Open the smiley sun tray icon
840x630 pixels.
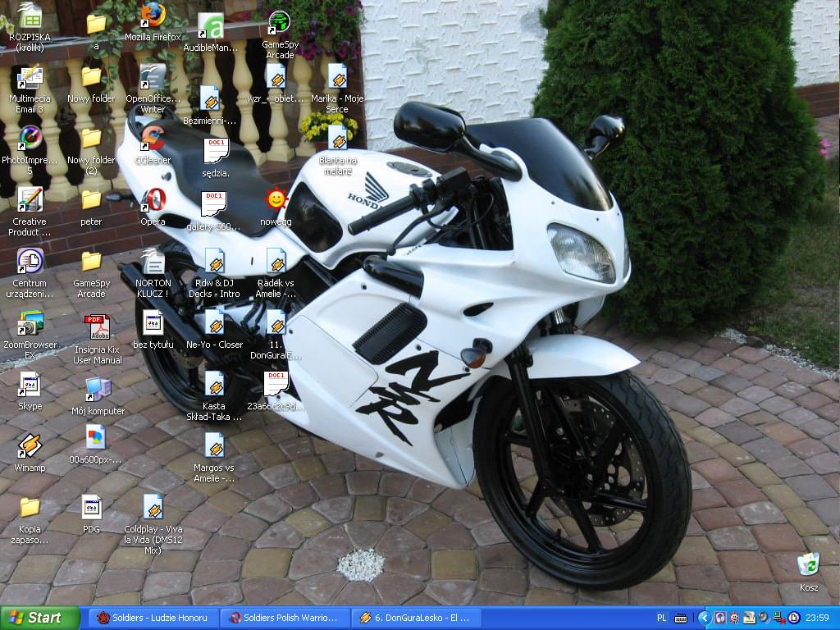(735, 619)
